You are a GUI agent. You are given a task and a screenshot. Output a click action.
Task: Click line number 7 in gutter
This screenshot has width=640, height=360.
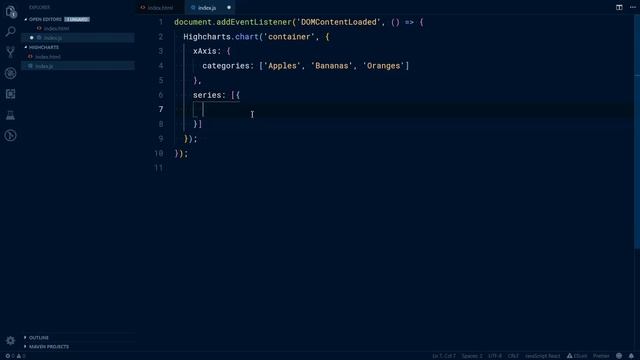pyautogui.click(x=161, y=109)
